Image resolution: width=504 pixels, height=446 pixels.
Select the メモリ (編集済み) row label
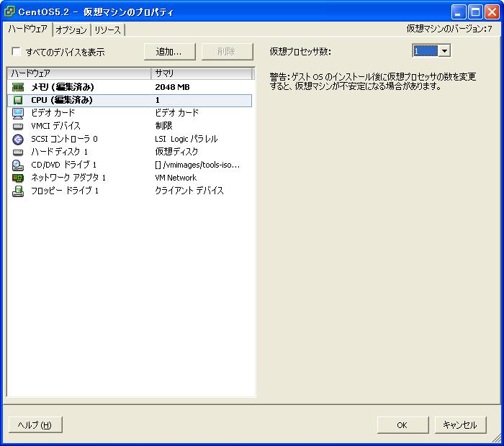tap(63, 87)
